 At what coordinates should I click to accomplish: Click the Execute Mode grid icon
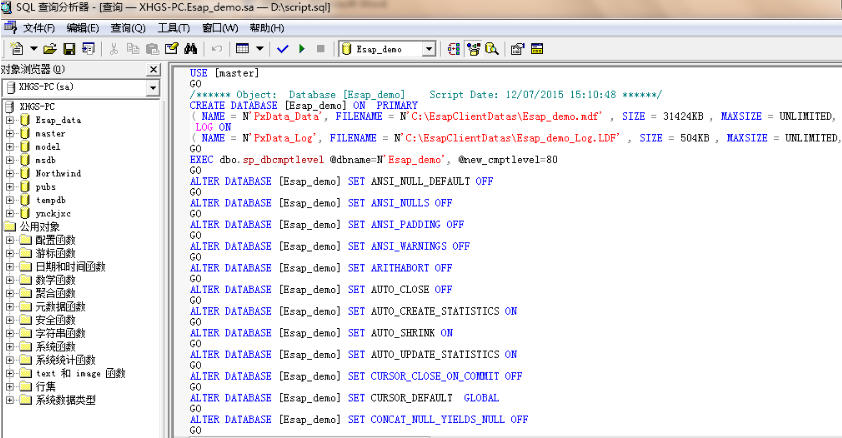click(x=243, y=49)
